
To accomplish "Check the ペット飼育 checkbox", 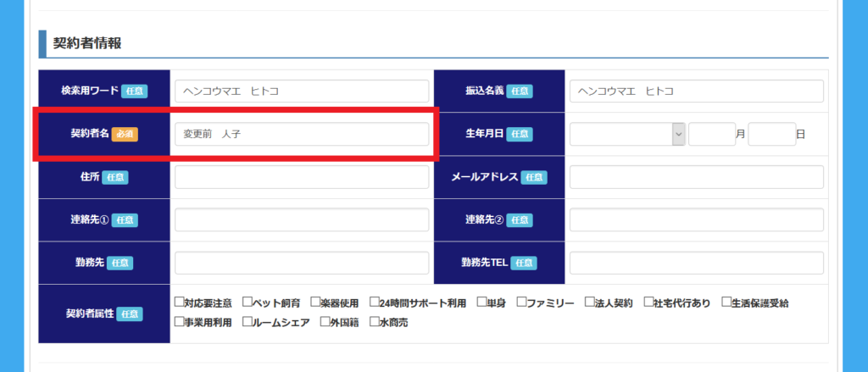I will [x=247, y=303].
